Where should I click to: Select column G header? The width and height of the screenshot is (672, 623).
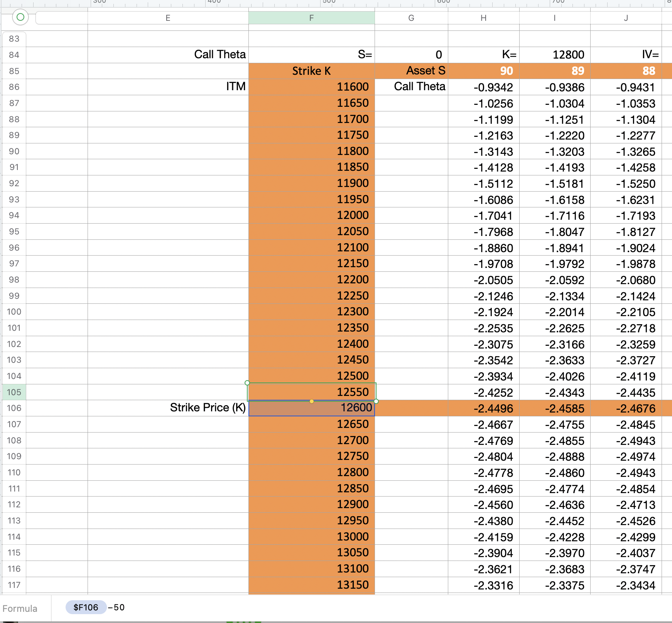[411, 18]
